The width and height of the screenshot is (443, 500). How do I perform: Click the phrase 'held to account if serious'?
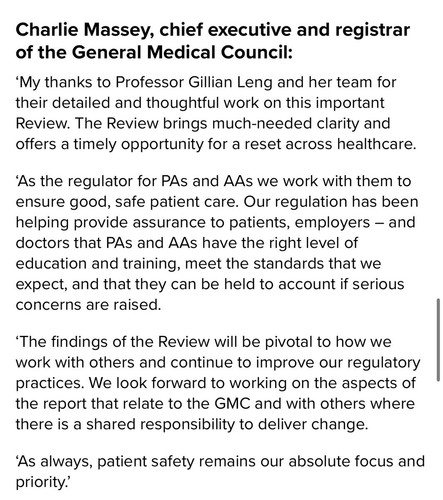coord(314,284)
